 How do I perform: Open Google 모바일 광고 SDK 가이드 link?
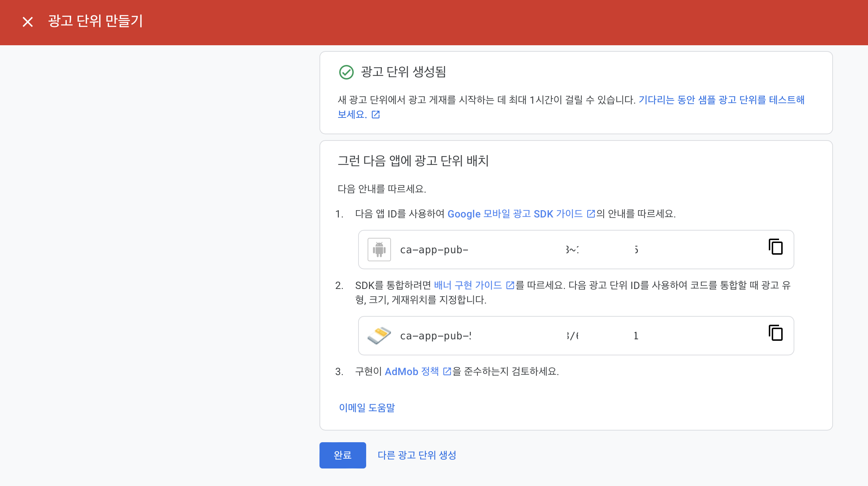pyautogui.click(x=515, y=214)
